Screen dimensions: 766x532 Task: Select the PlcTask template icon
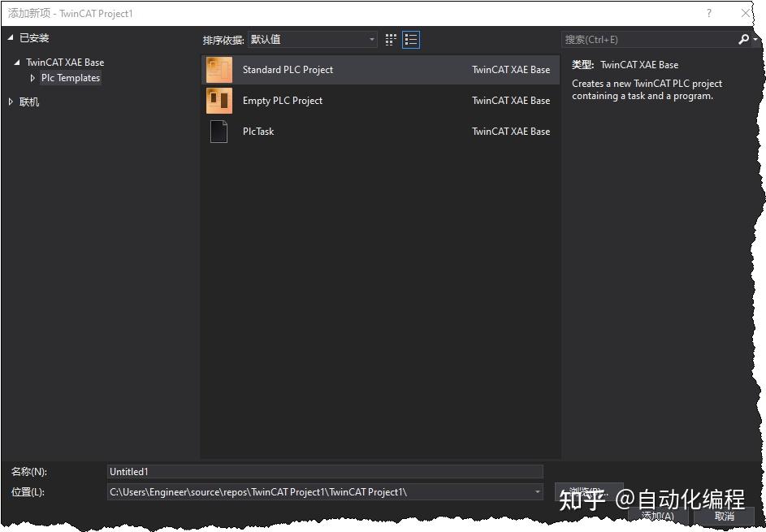tap(218, 132)
